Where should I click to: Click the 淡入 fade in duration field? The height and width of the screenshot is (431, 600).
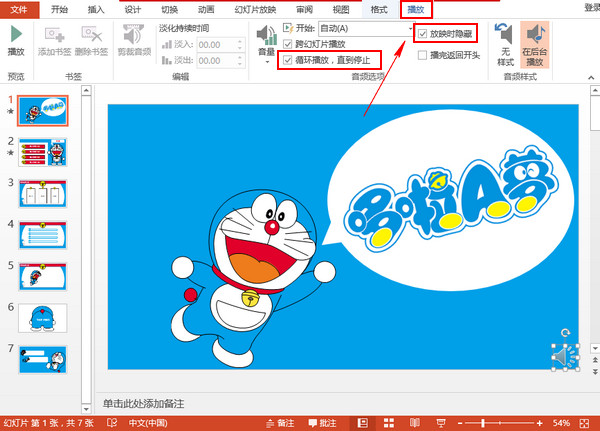(x=217, y=45)
